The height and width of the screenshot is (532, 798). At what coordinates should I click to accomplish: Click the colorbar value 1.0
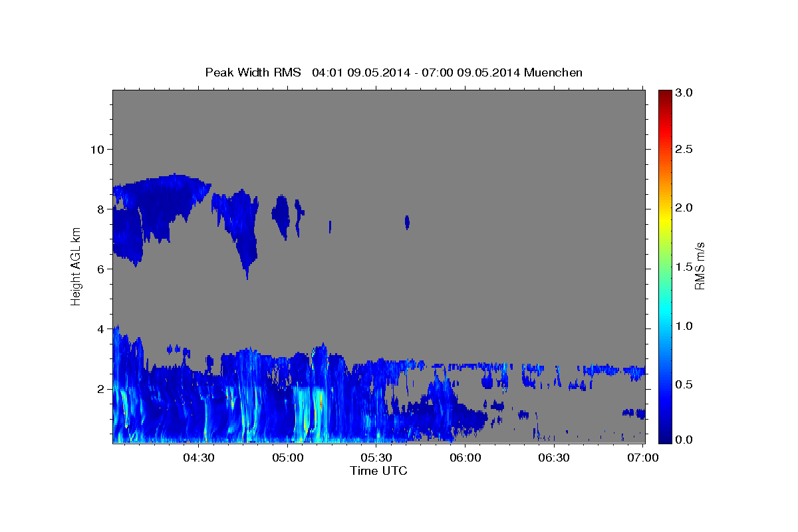684,326
